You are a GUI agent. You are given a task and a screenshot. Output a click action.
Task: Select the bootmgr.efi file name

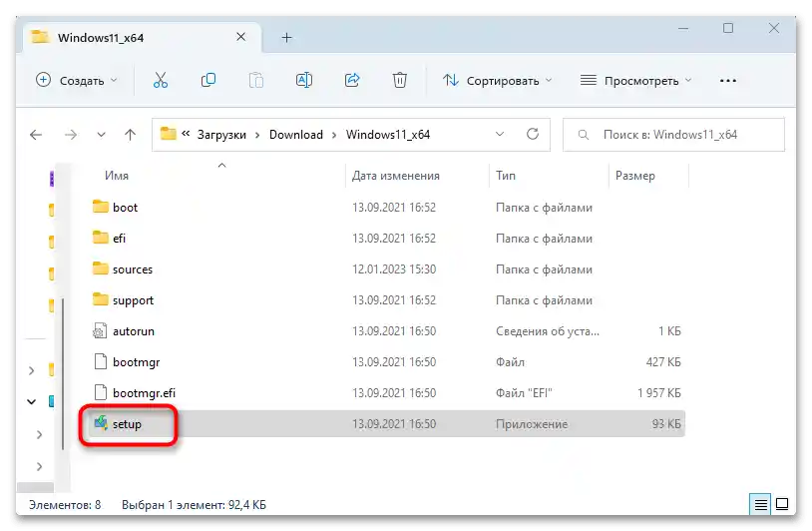pyautogui.click(x=144, y=393)
